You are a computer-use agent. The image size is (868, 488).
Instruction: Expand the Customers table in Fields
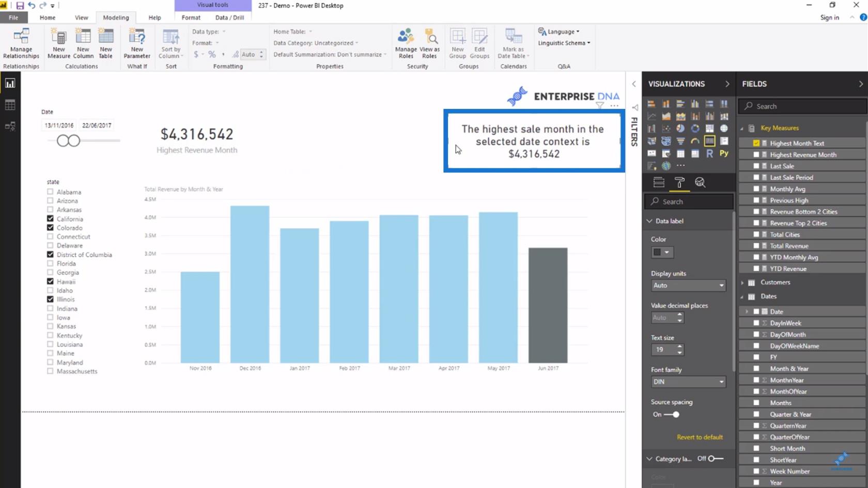[742, 282]
